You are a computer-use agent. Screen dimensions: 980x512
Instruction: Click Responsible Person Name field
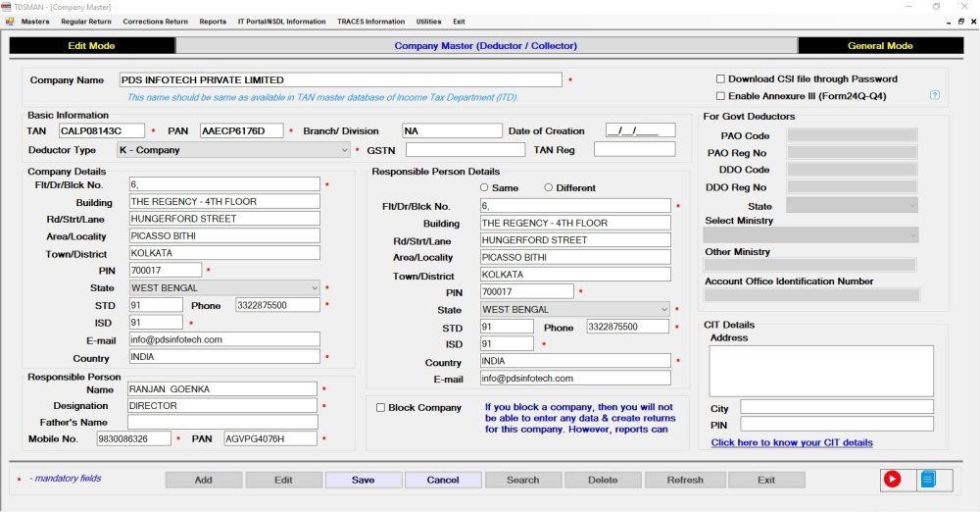click(x=221, y=388)
